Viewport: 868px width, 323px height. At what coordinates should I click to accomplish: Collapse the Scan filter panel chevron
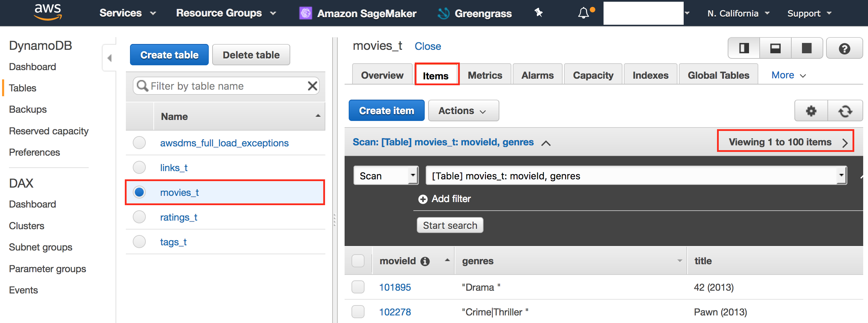546,143
